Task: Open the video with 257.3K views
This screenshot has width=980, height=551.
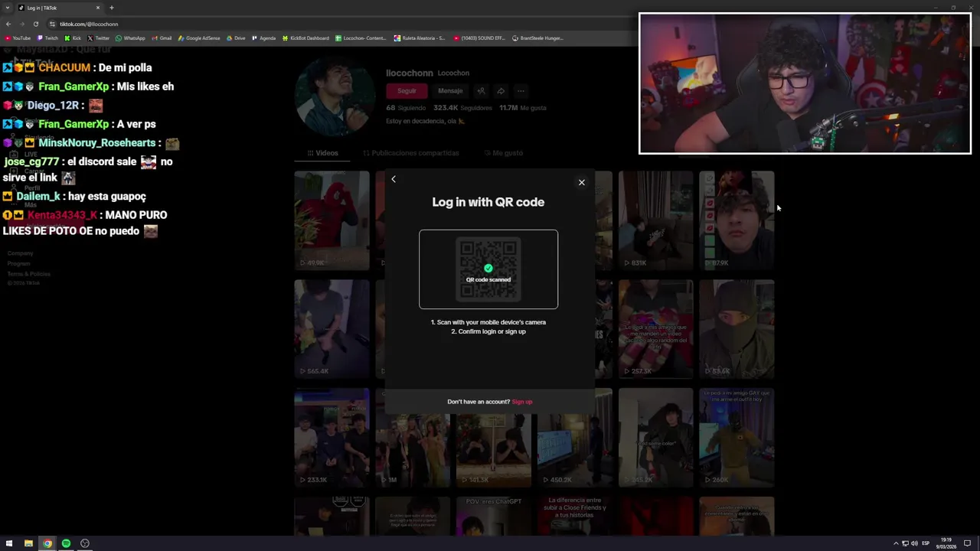Action: (x=655, y=329)
